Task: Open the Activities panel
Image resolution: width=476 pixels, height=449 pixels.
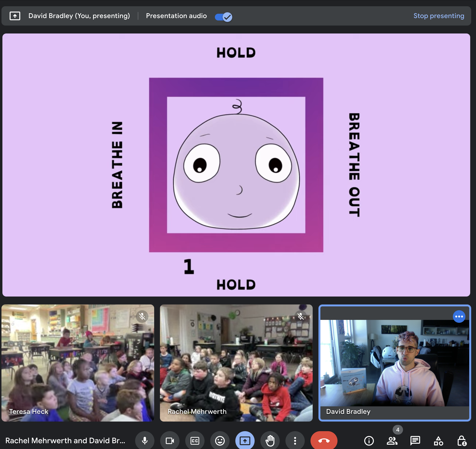Action: [438, 441]
